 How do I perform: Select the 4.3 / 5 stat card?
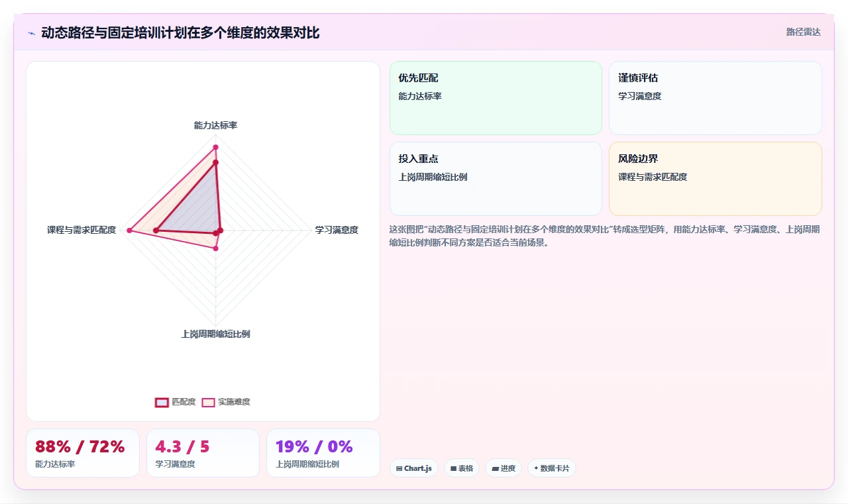coord(203,453)
